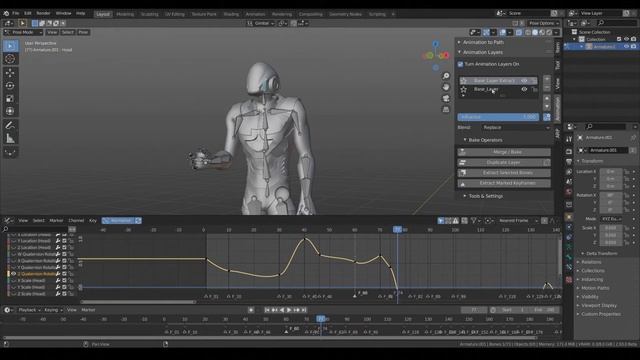
Task: Click the timeline current frame field
Action: [473, 310]
